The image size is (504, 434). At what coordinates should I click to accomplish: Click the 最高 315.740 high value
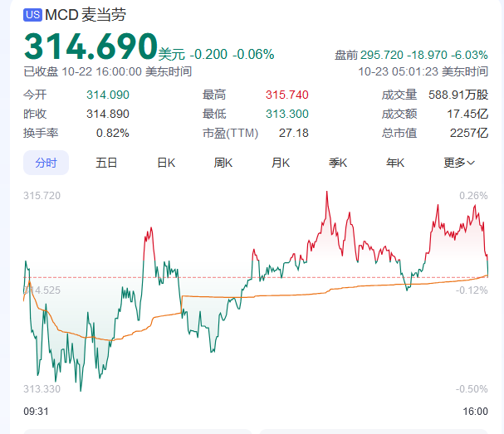pos(287,95)
